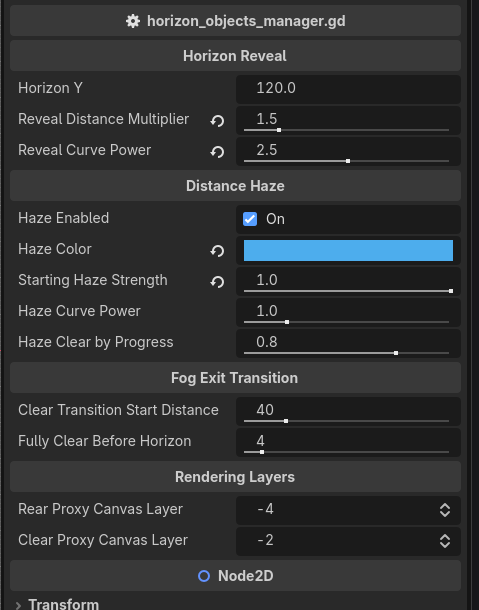
Task: Collapse the Fog Exit Transition header
Action: (235, 378)
